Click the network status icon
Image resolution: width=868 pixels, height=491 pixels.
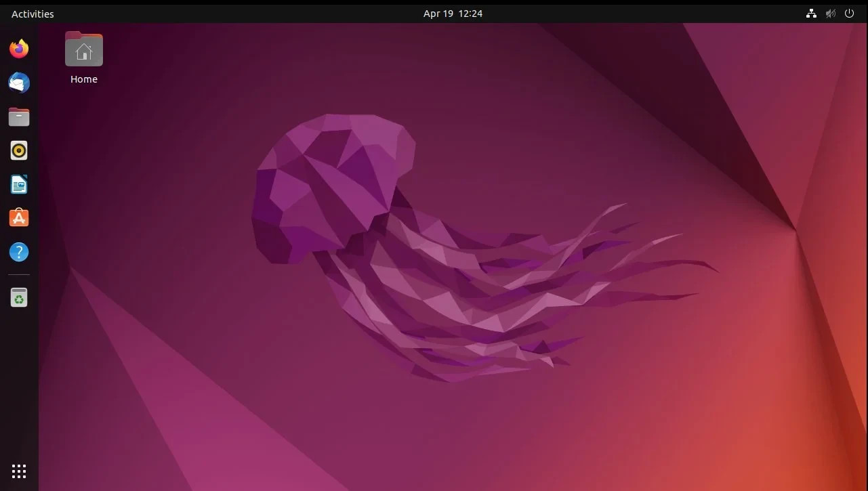click(811, 14)
